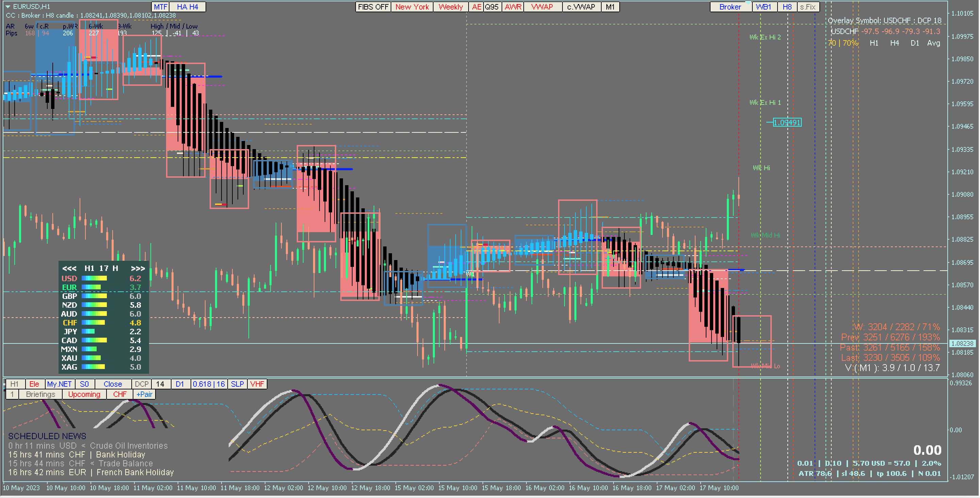Click the 0.618 | 16 setting field
Image resolution: width=980 pixels, height=498 pixels.
[209, 384]
